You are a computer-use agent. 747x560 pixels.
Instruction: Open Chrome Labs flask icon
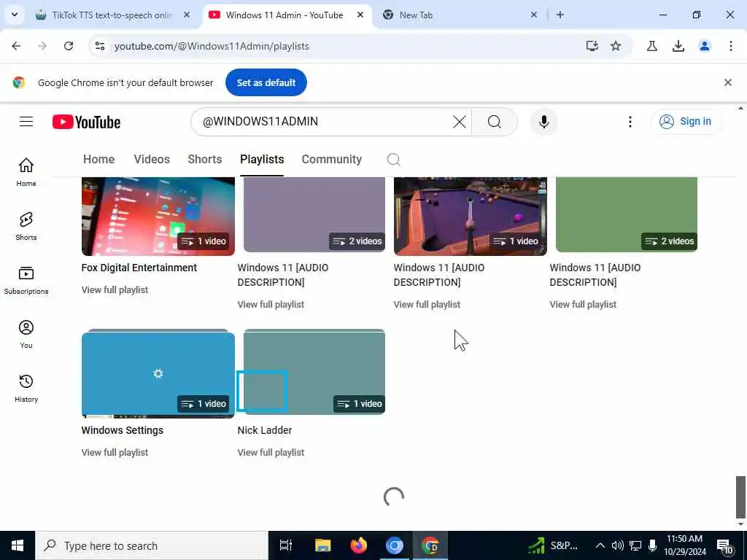tap(652, 46)
